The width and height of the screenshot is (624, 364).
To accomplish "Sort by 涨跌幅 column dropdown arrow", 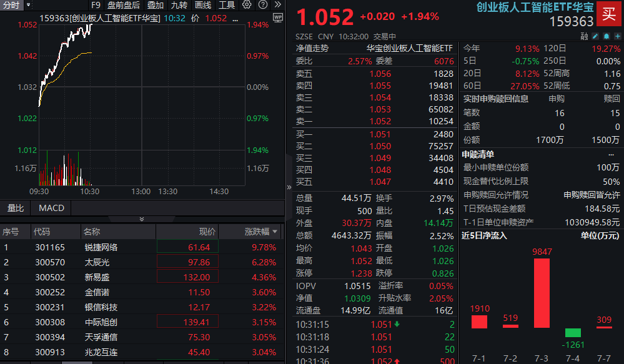I will click(x=275, y=232).
